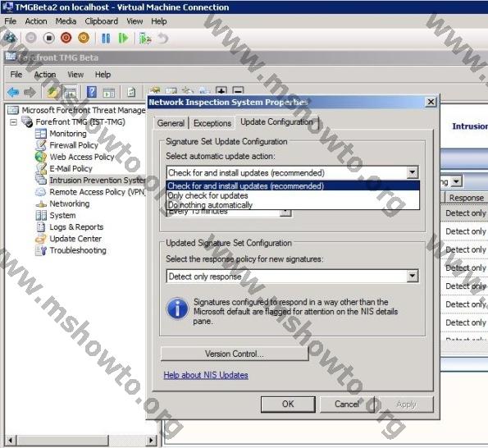Image resolution: width=488 pixels, height=448 pixels.
Task: Click the Version Control... button
Action: tap(235, 354)
